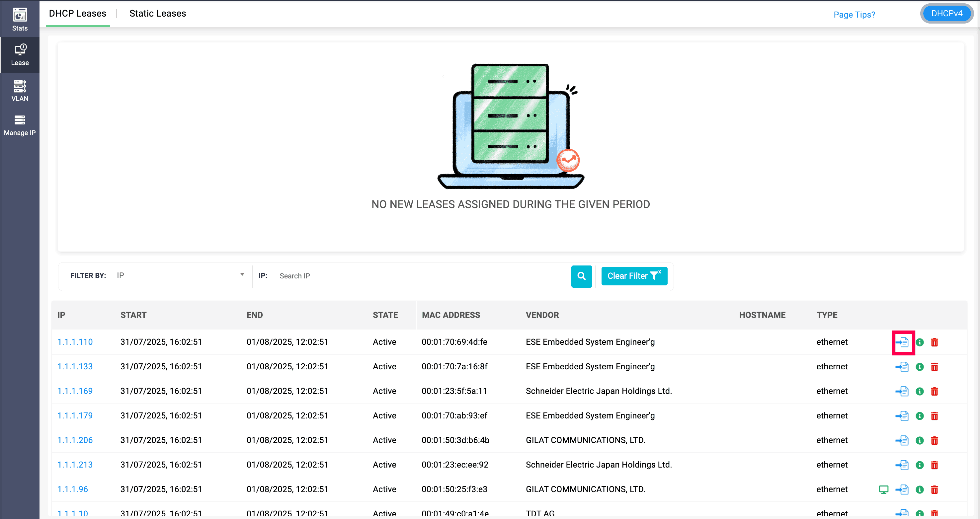Toggle the DHCPv4 switch
Viewport: 980px width, 519px height.
[946, 14]
